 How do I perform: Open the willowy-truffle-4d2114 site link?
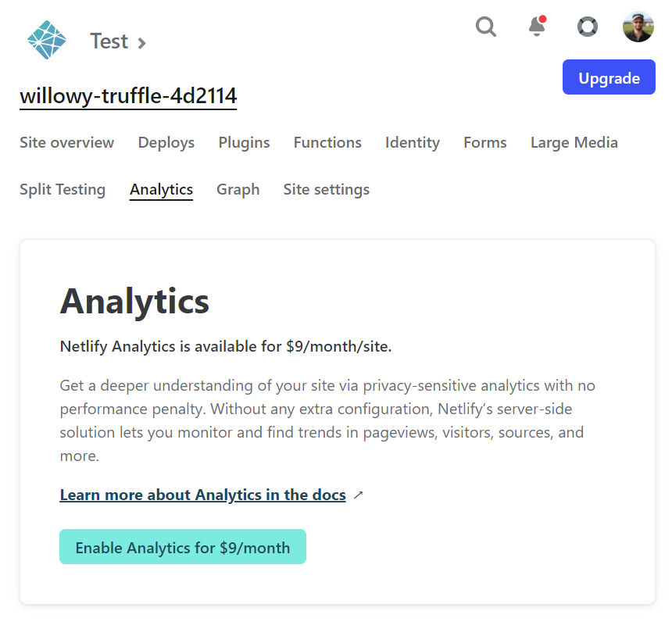[128, 96]
